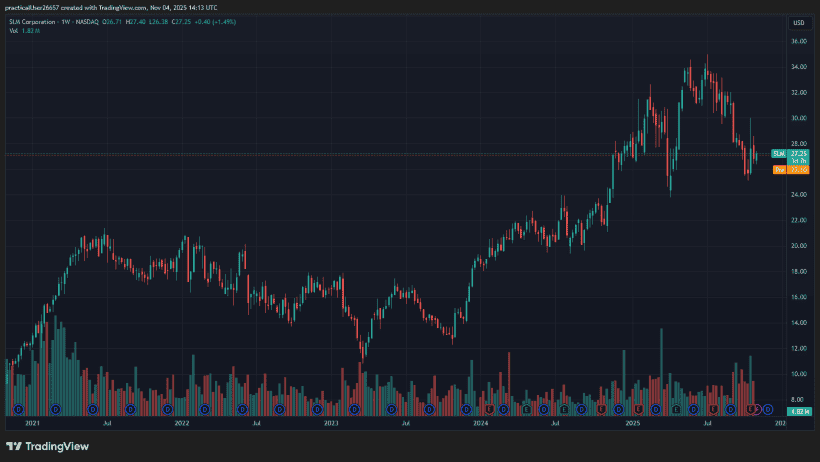The image size is (820, 462).
Task: Click the 36.00 price axis label
Action: point(798,42)
